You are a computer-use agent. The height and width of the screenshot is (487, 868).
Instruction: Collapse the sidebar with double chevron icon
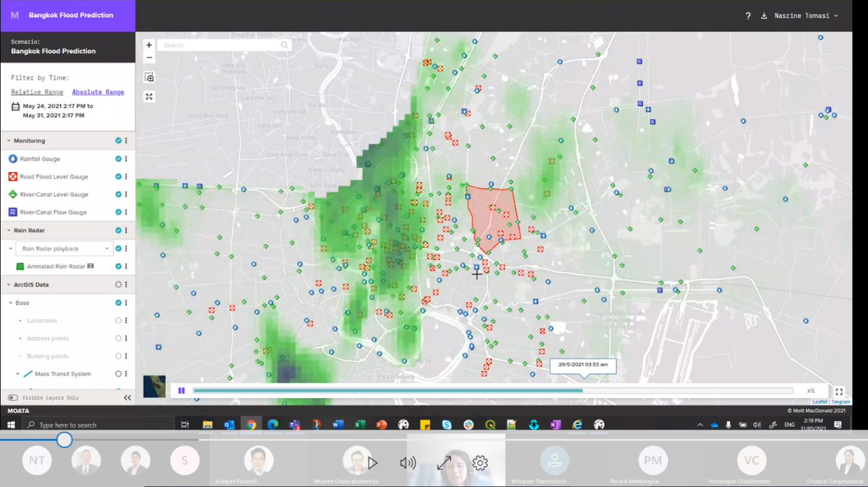(x=127, y=398)
